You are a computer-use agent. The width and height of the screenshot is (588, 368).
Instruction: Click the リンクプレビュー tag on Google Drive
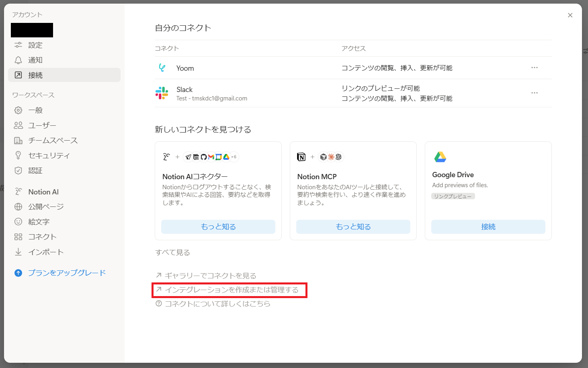(x=453, y=196)
